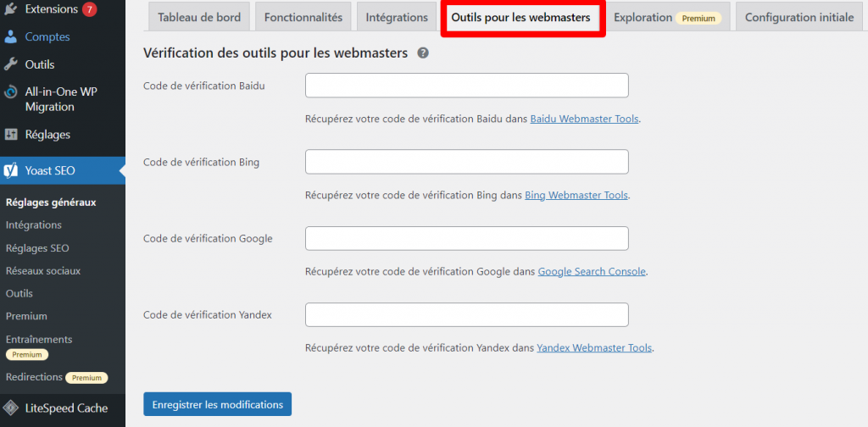Image resolution: width=868 pixels, height=427 pixels.
Task: Click the LiteSpeed Cache diamond icon
Action: tap(11, 408)
